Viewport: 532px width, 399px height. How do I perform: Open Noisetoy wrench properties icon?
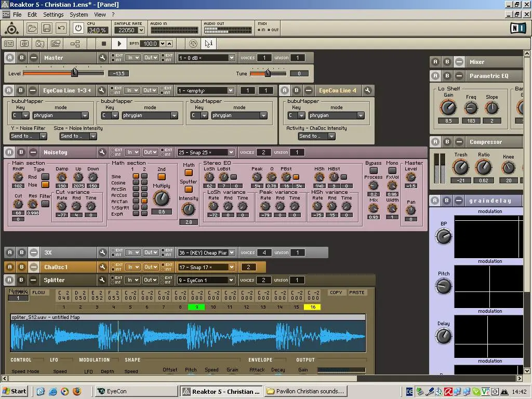(102, 152)
